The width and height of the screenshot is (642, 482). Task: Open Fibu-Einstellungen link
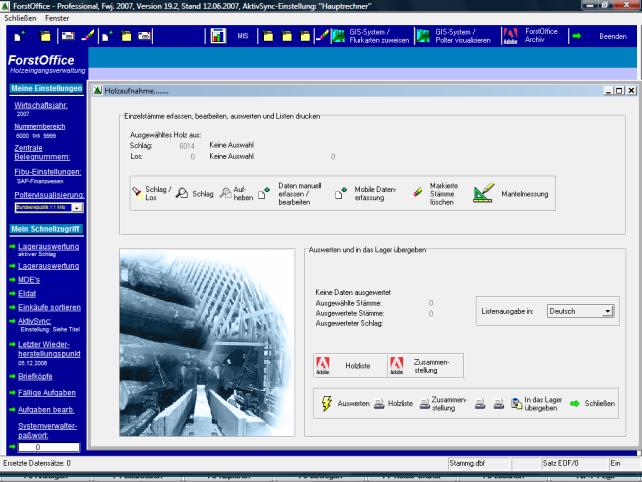point(48,172)
